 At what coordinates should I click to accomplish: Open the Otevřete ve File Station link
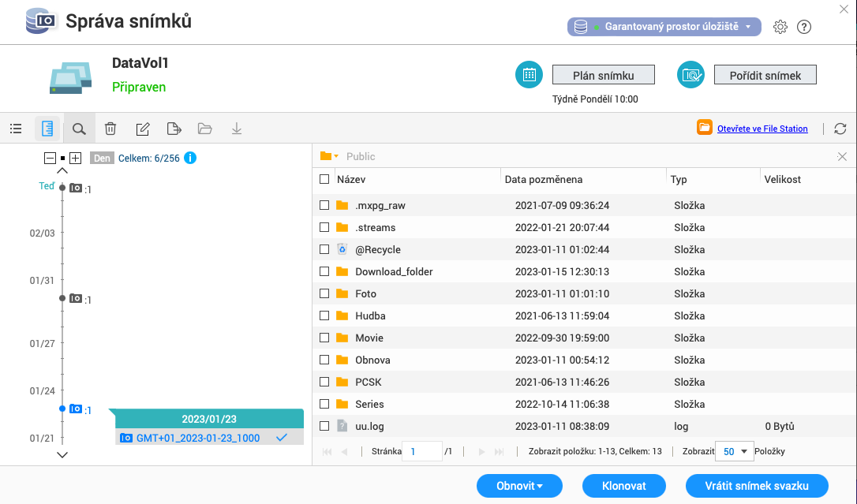click(x=762, y=129)
